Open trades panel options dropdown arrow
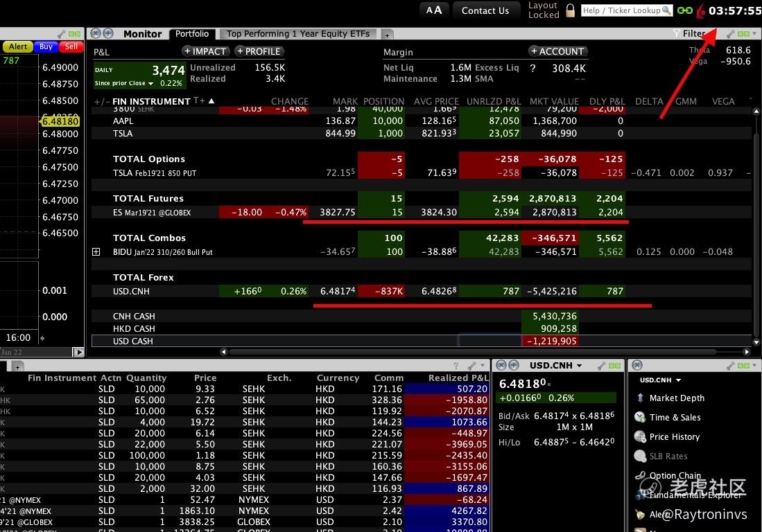The height and width of the screenshot is (532, 762). pyautogui.click(x=483, y=366)
